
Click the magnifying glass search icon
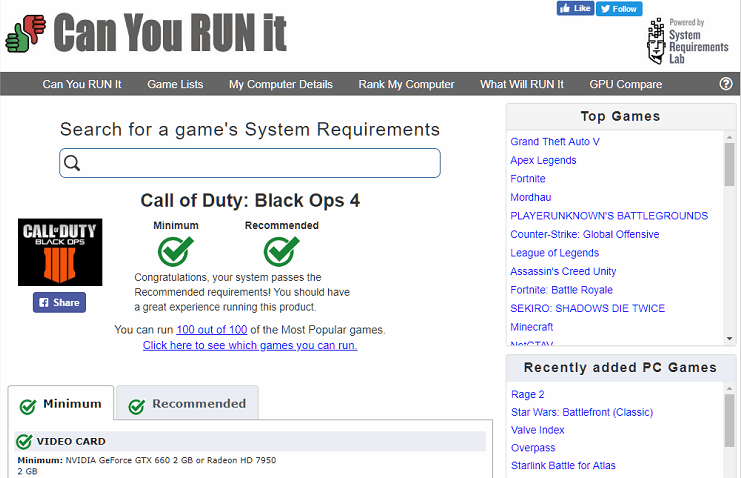click(72, 163)
